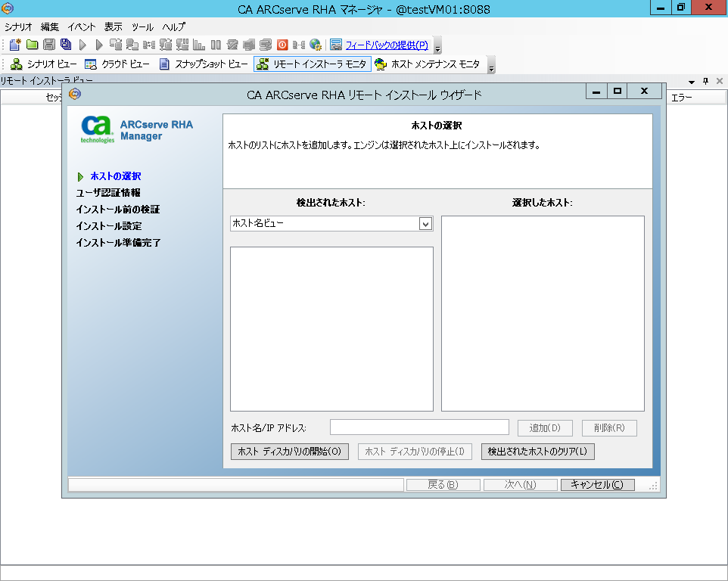Select the インストール設定 wizard step
The width and height of the screenshot is (728, 581).
[x=109, y=226]
